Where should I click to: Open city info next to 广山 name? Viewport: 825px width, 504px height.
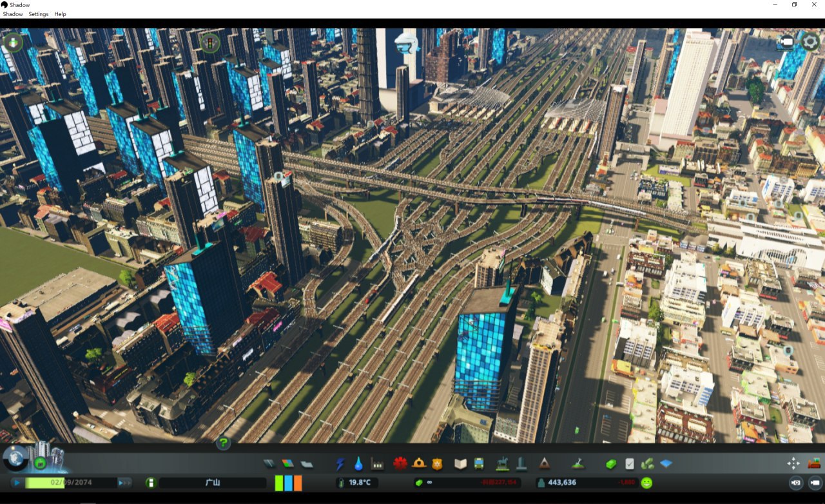click(151, 482)
